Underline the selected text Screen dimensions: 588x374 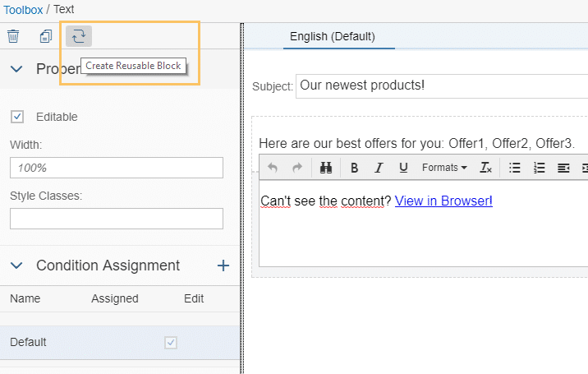(403, 168)
